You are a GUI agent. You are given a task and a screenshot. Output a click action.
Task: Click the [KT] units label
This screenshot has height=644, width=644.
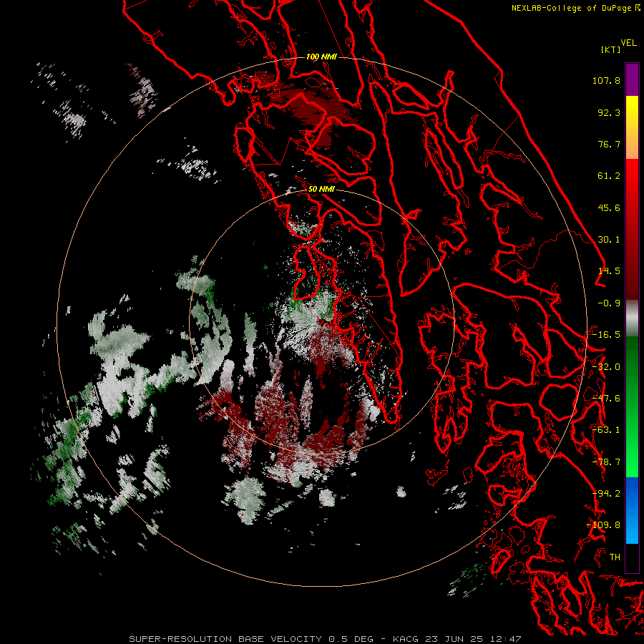click(x=611, y=49)
